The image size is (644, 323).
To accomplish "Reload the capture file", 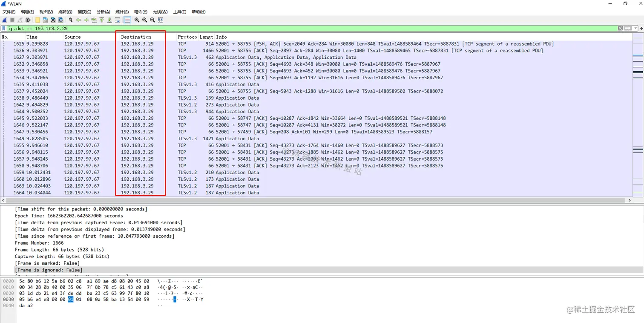I will click(x=61, y=20).
